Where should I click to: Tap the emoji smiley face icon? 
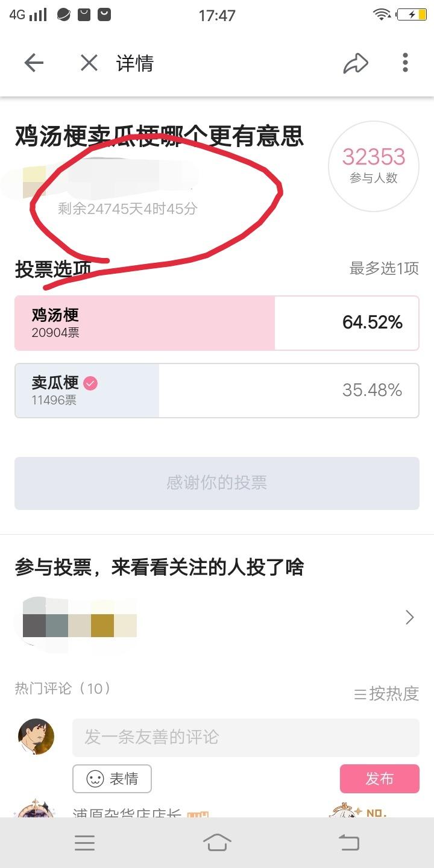coord(95,779)
